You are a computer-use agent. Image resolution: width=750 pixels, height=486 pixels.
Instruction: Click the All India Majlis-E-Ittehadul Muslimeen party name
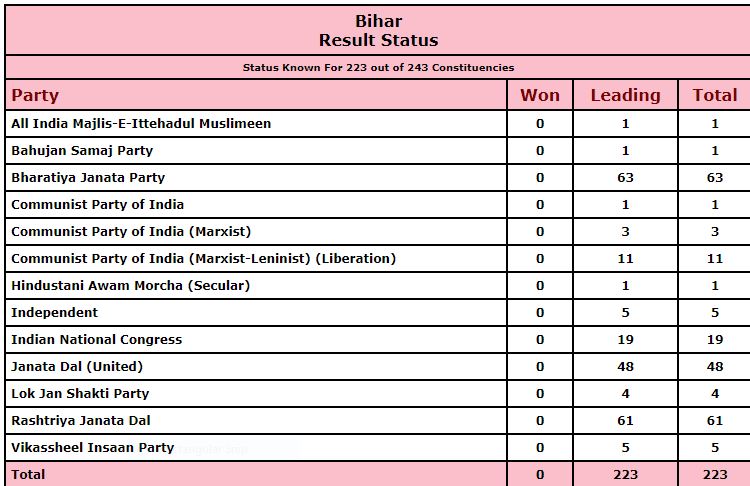(141, 123)
